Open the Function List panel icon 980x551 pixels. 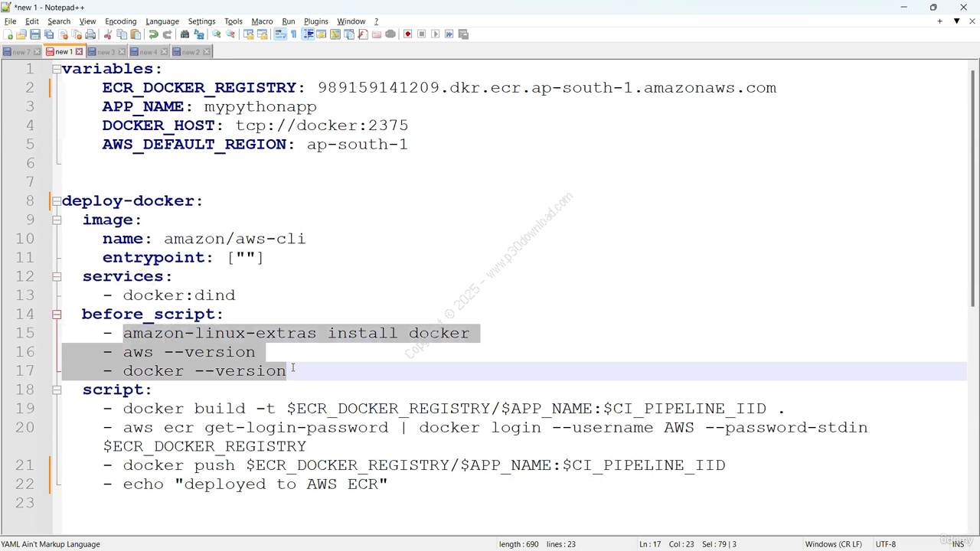click(x=362, y=34)
